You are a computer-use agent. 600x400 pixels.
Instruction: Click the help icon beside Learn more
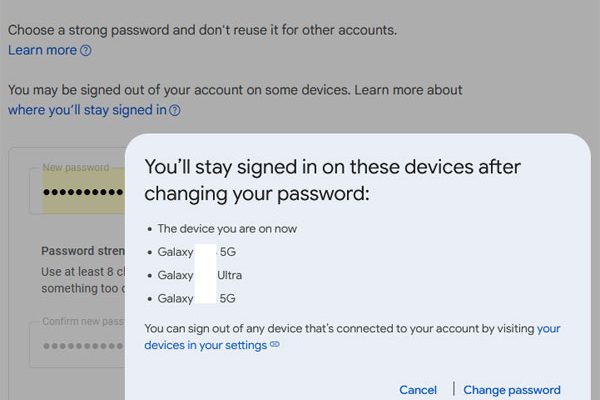pos(85,50)
